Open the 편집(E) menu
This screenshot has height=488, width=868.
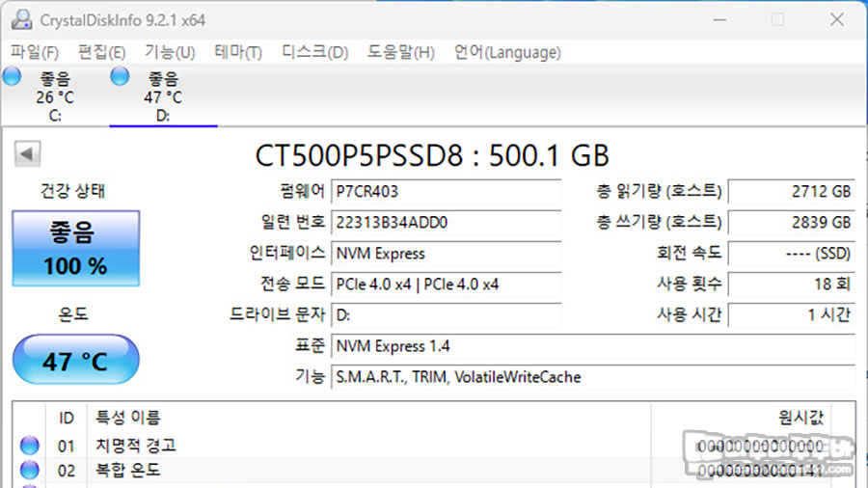[x=102, y=53]
